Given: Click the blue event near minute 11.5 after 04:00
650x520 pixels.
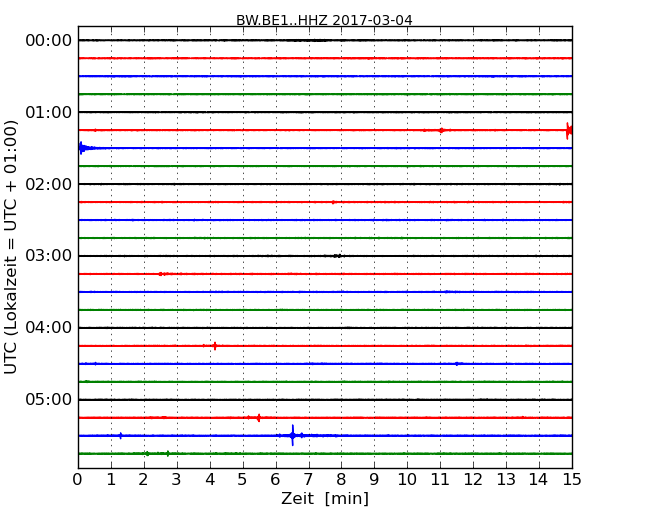Looking at the screenshot, I should [x=457, y=364].
